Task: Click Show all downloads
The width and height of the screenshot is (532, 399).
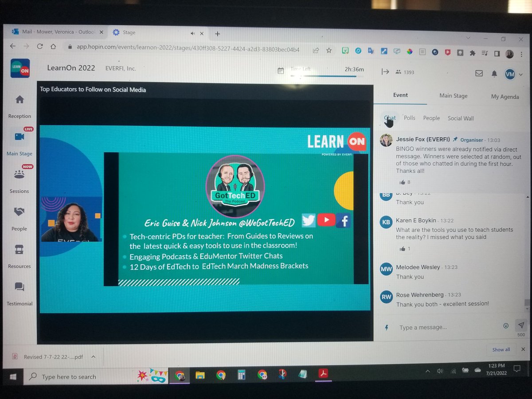Action: tap(501, 349)
